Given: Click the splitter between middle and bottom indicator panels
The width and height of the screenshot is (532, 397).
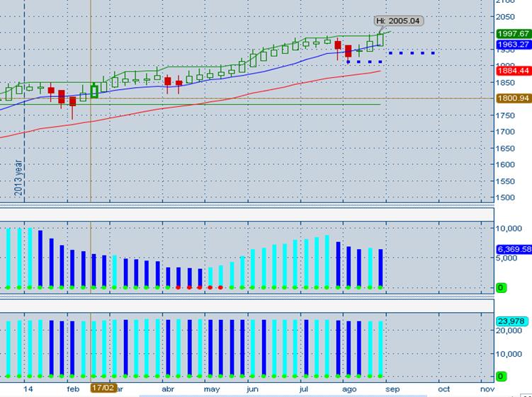Looking at the screenshot, I should click(247, 297).
